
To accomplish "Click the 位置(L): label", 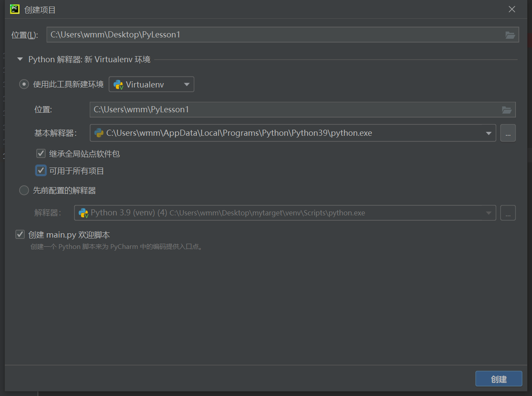I will click(x=25, y=35).
